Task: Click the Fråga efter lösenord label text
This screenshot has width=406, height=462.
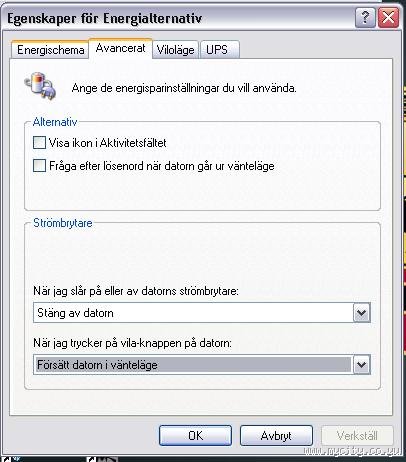Action: pos(162,166)
